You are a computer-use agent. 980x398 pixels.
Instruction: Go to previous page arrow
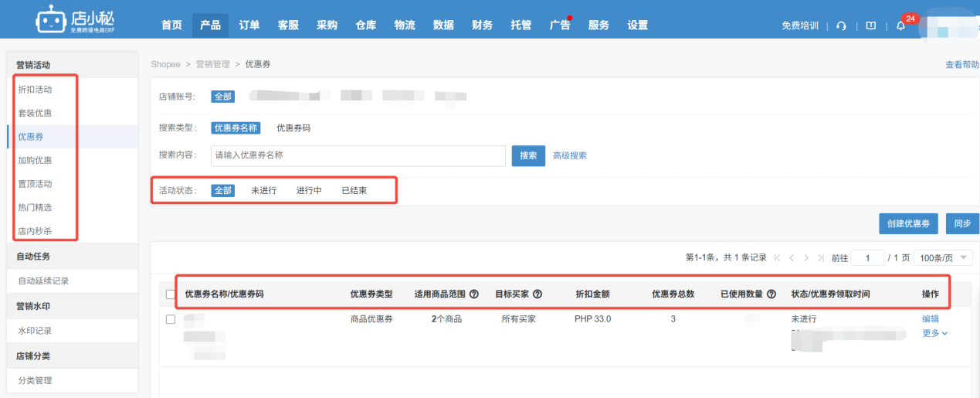tap(792, 258)
